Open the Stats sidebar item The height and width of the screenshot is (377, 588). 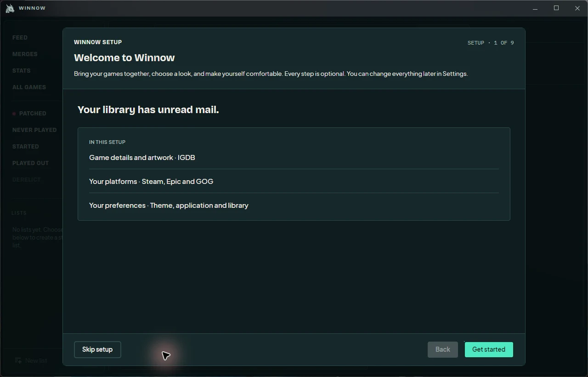21,71
